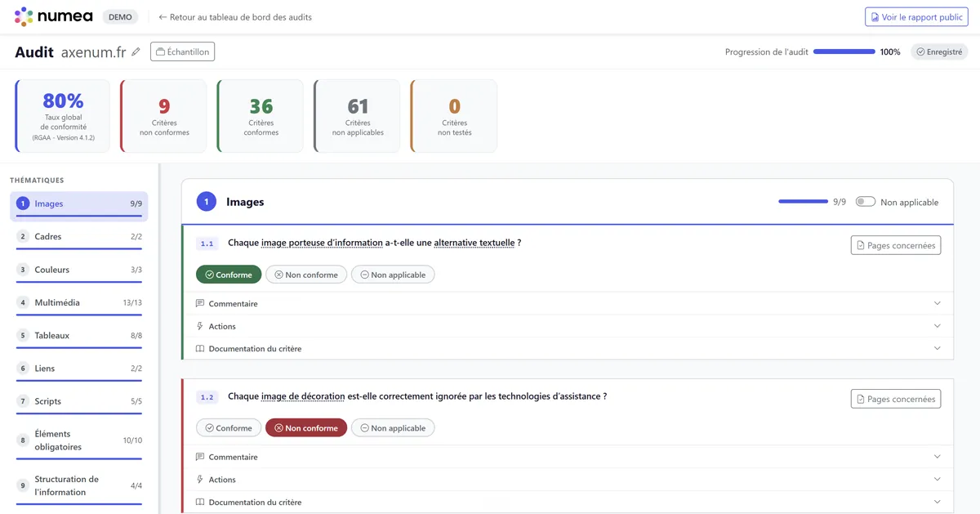Click the pencil icon next to axenum.fr

tap(136, 51)
